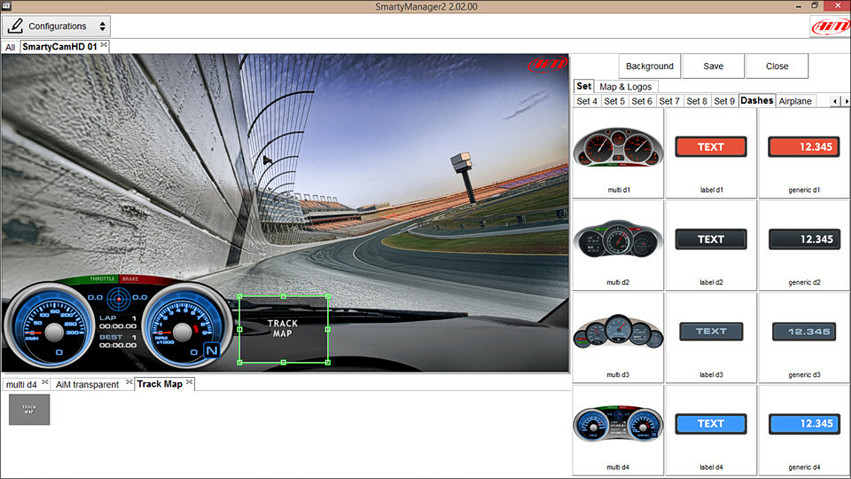This screenshot has width=851, height=479.
Task: Choose the label d3 gray TEXT element
Action: pyautogui.click(x=710, y=331)
